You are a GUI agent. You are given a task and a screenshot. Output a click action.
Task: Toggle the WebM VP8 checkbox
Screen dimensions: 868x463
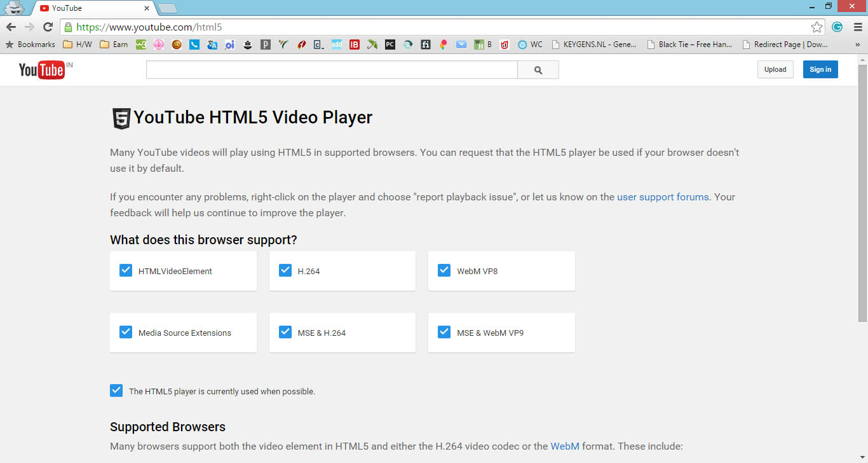click(444, 271)
